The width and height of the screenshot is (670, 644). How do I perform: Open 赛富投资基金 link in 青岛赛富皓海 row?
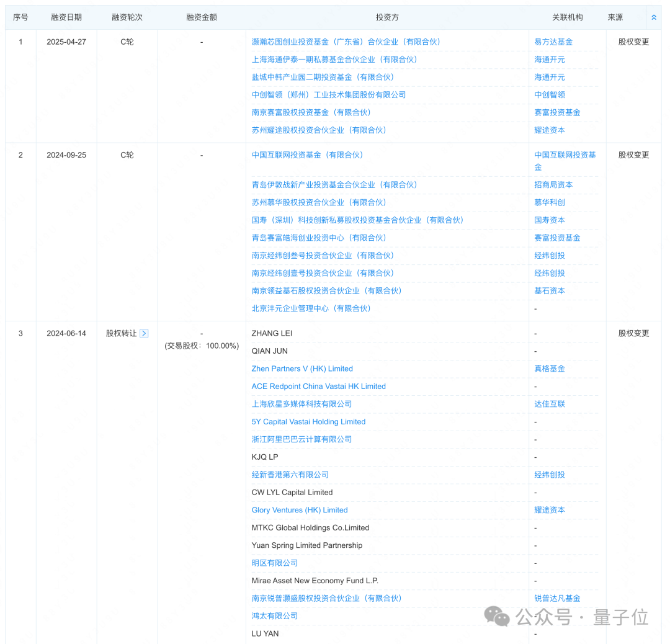coord(557,238)
